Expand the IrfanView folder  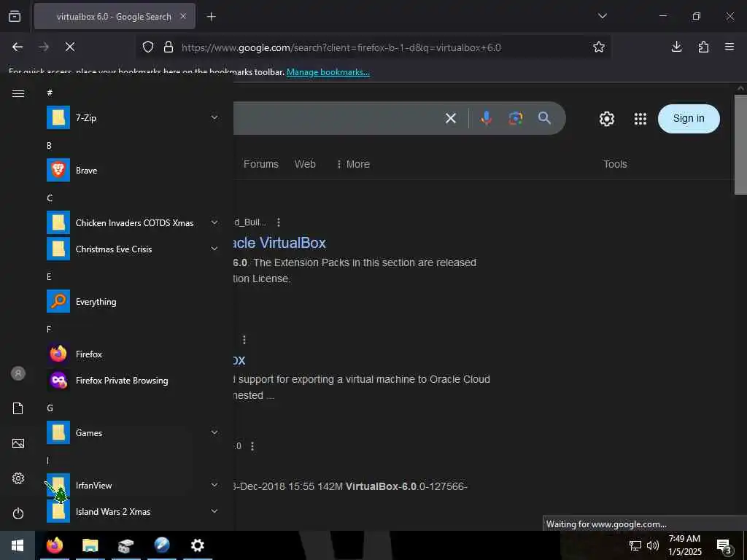point(133,485)
